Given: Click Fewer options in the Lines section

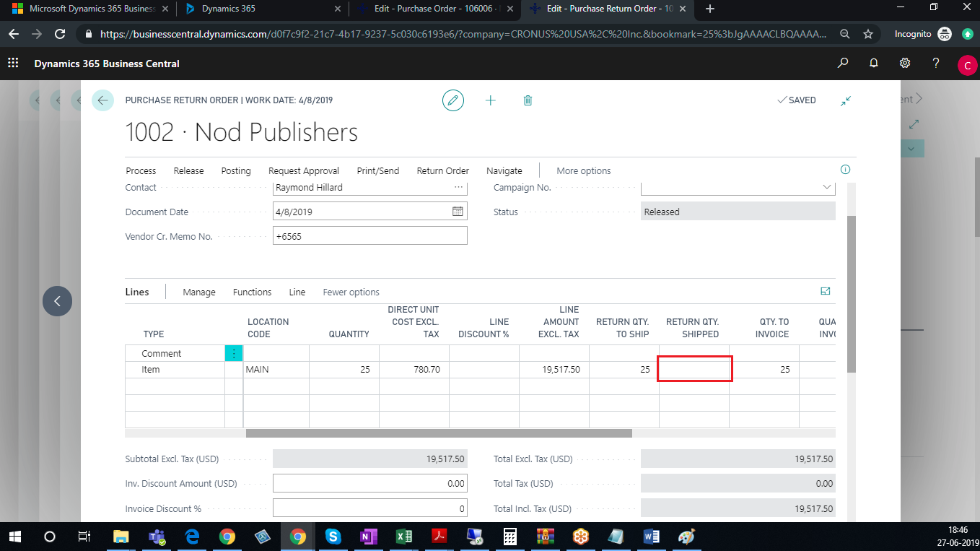Looking at the screenshot, I should [351, 292].
